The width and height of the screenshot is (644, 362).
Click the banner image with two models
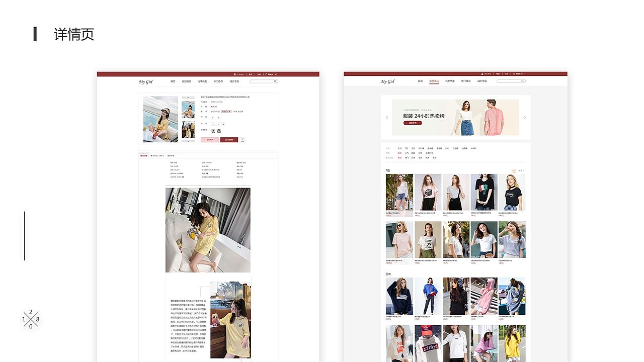point(456,117)
